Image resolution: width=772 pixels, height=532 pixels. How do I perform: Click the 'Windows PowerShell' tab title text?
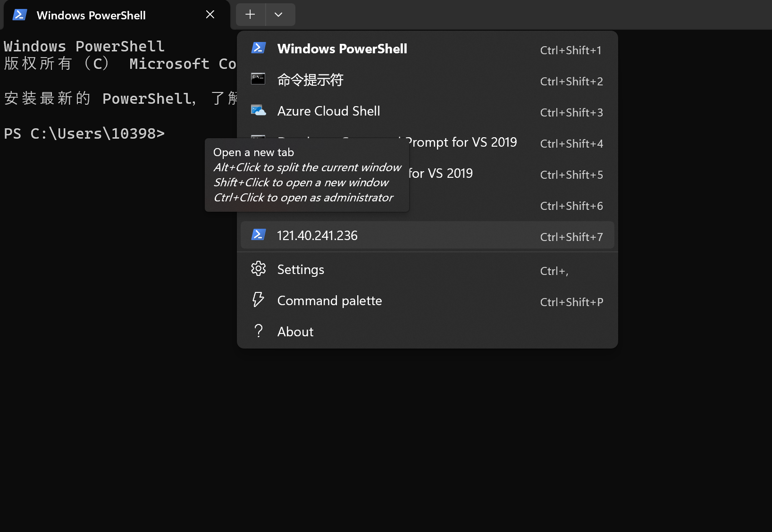click(x=91, y=15)
